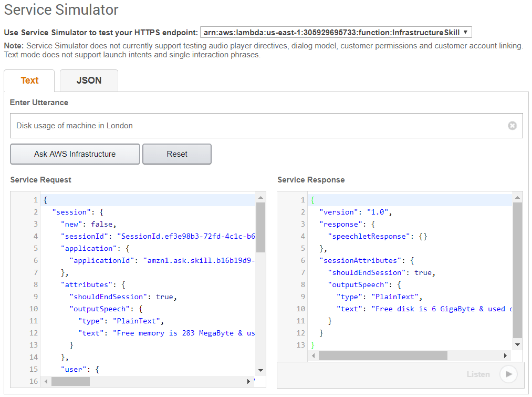Image resolution: width=532 pixels, height=397 pixels.
Task: Click the "session": { line in Service Request
Action: tap(78, 212)
